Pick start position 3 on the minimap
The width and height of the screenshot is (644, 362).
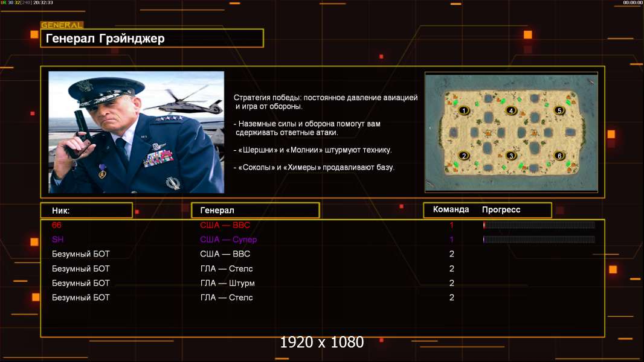point(510,156)
